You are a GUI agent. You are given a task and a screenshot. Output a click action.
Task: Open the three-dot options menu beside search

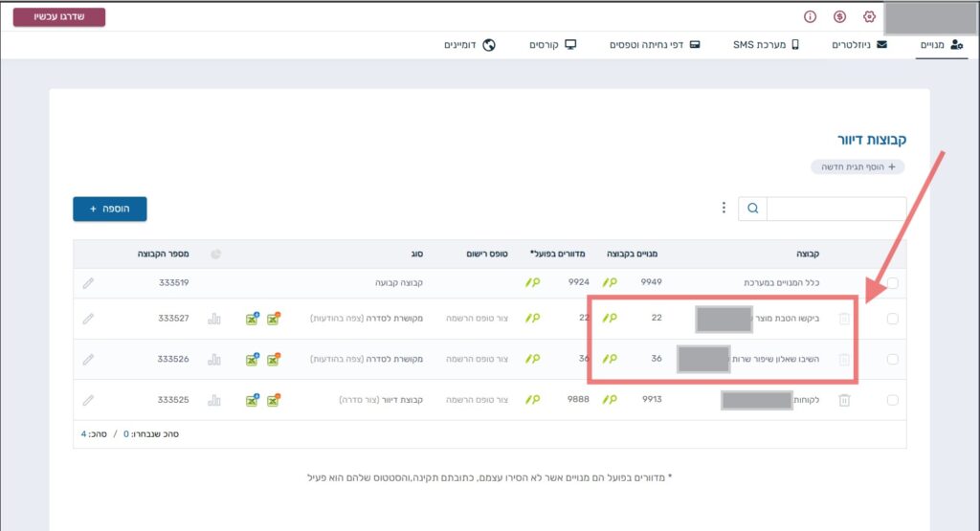tap(724, 209)
